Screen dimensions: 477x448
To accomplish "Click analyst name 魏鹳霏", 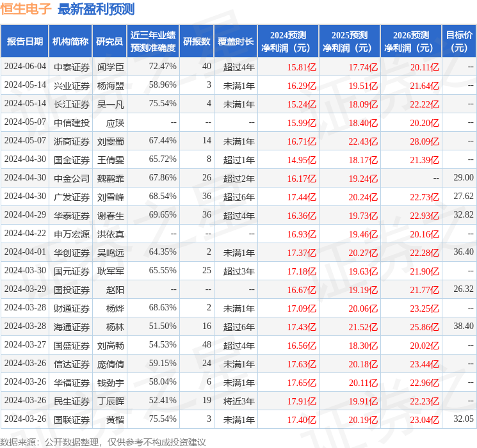I will (111, 178).
